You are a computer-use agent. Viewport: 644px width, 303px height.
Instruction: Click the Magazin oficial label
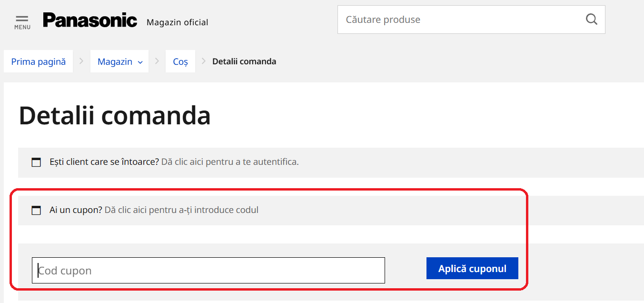(177, 22)
